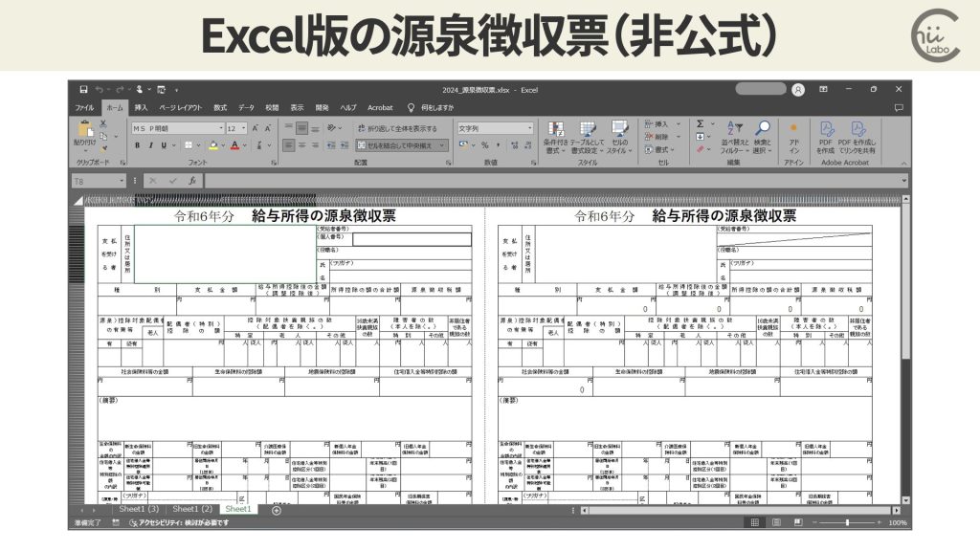Click the text orientation icon
This screenshot has width=980, height=551.
(x=331, y=128)
